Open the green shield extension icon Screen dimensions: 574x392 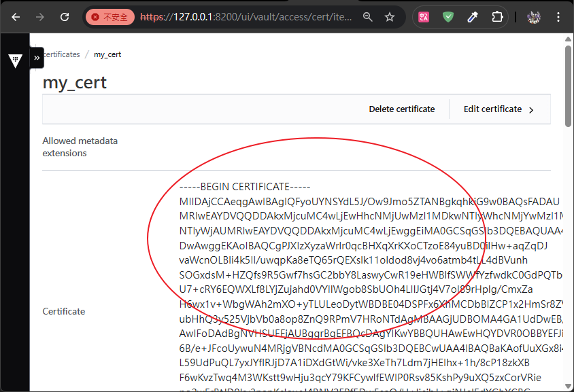click(448, 17)
